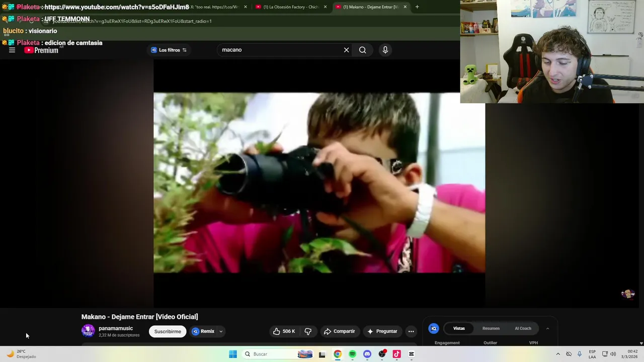Click the video player to pause
This screenshot has width=644, height=362.
[319, 183]
